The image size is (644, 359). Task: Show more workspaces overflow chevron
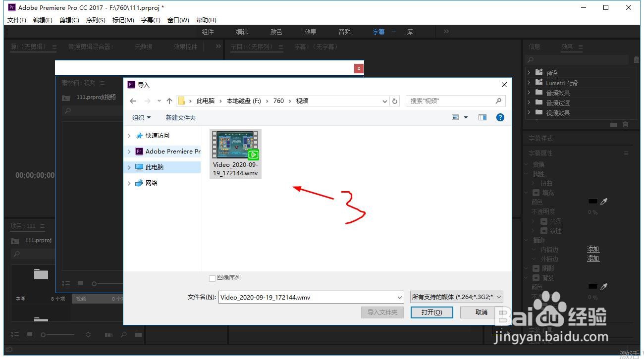[446, 31]
